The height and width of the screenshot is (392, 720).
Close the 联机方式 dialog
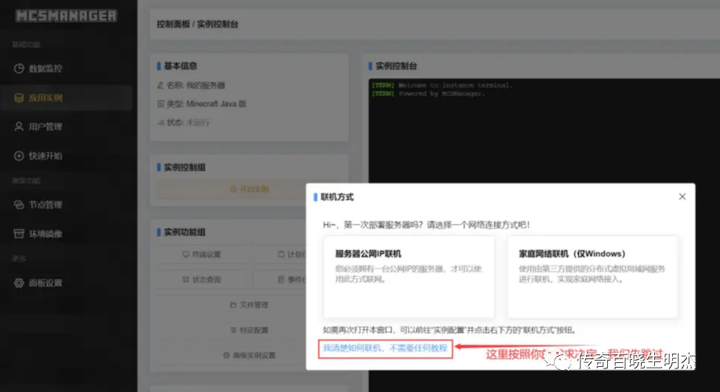pyautogui.click(x=682, y=196)
